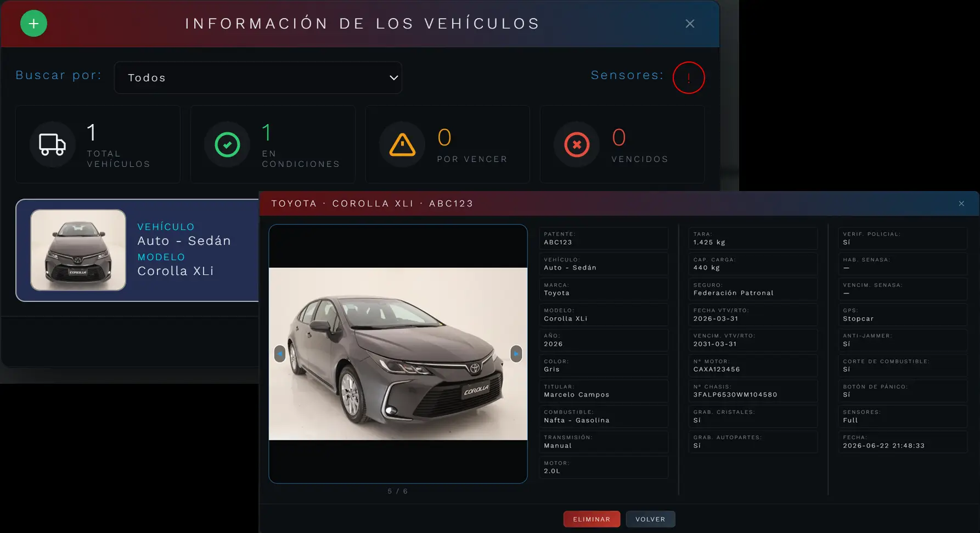Click the Tara value 1.425 kg

[709, 242]
